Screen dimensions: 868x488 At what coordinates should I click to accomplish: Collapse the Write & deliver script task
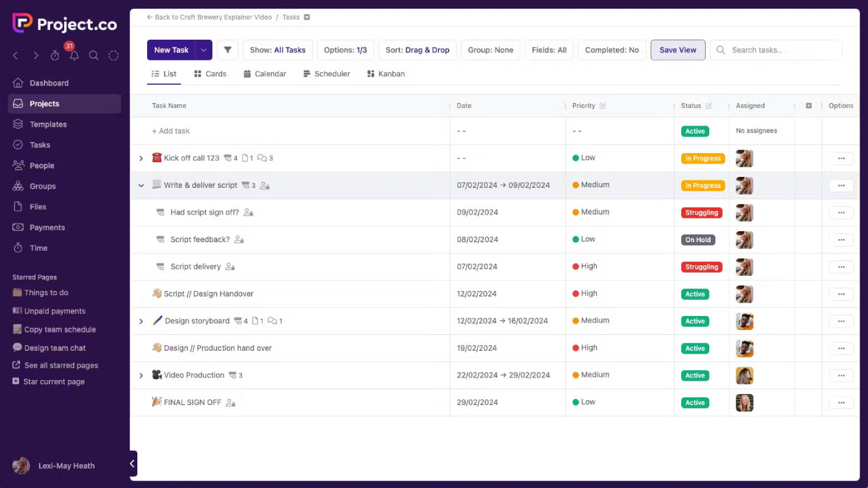(x=141, y=185)
